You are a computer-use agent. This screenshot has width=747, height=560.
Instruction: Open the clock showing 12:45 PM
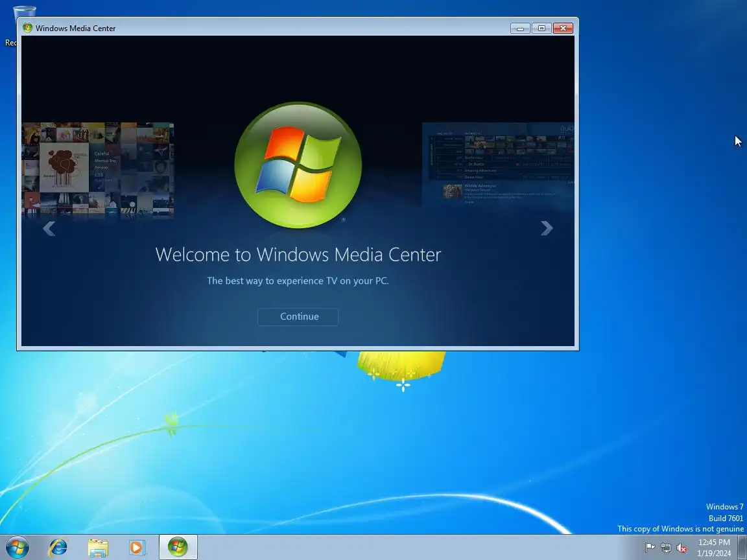(x=714, y=548)
